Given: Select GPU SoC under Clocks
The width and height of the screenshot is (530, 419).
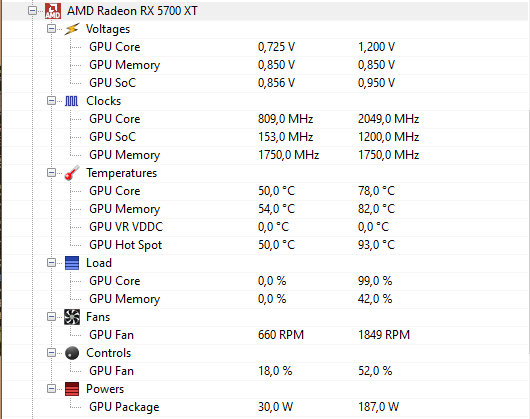Looking at the screenshot, I should point(265,137).
